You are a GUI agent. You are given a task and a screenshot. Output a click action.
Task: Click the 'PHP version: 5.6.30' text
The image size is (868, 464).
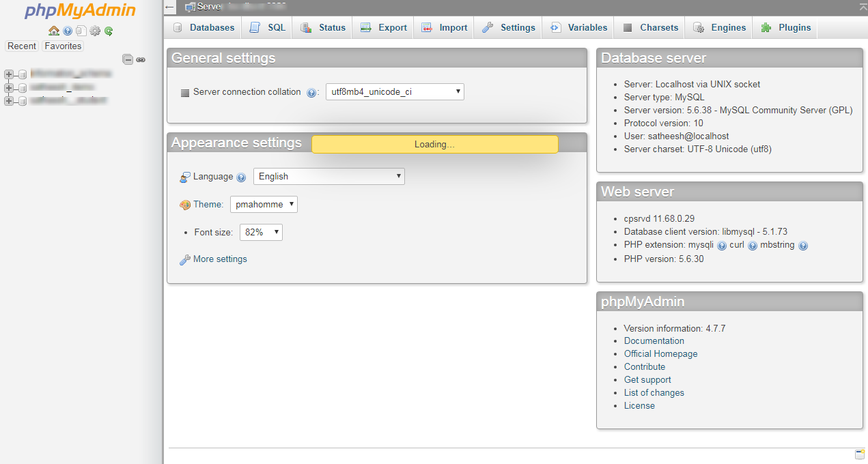pyautogui.click(x=664, y=259)
